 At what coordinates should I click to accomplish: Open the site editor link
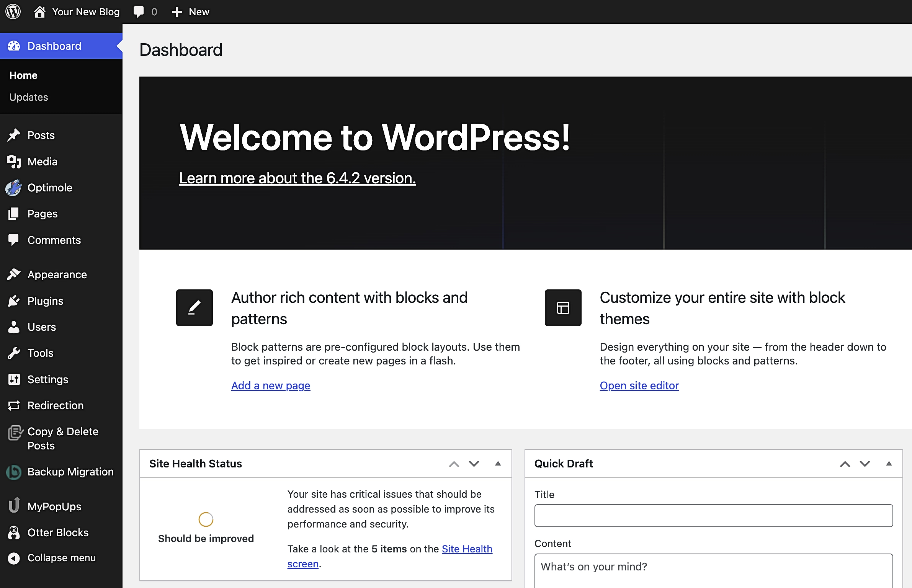(639, 385)
